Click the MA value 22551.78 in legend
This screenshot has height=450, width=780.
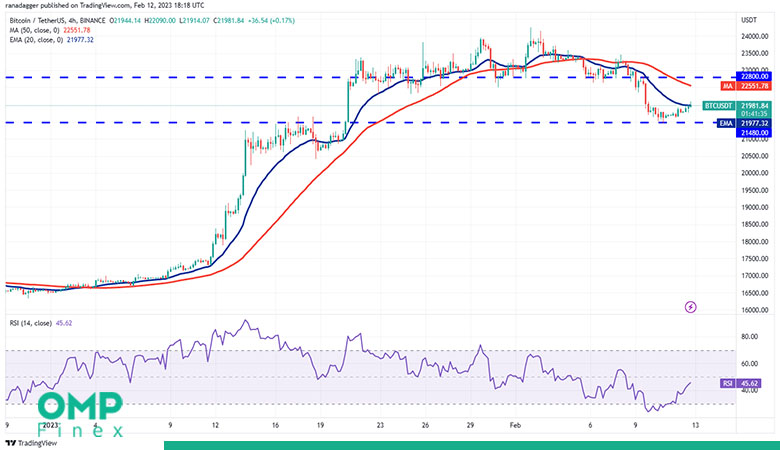point(77,30)
